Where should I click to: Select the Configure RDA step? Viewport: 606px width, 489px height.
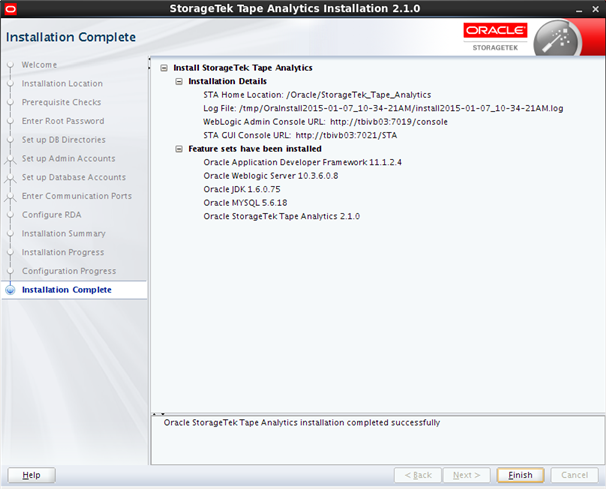click(x=51, y=215)
